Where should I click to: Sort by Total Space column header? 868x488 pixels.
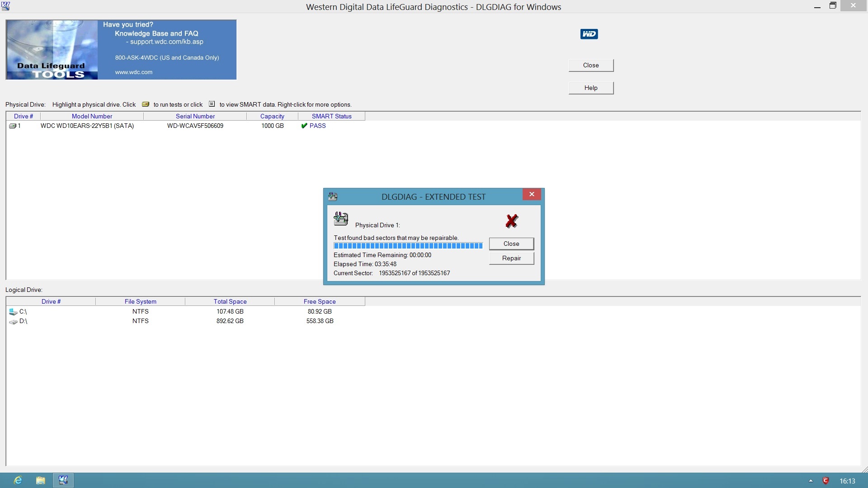click(x=230, y=302)
